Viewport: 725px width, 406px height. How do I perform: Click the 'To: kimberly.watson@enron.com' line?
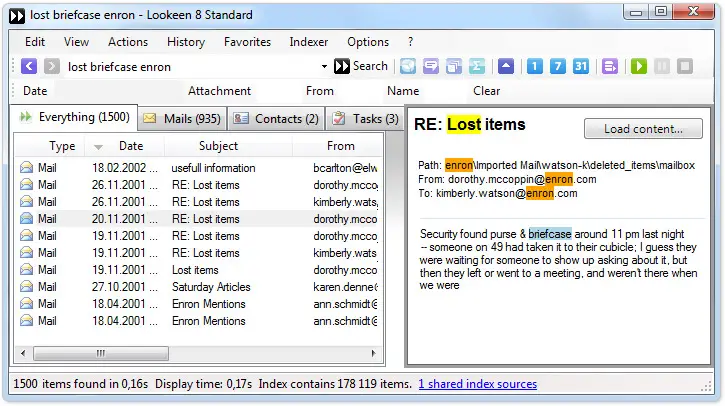[498, 193]
